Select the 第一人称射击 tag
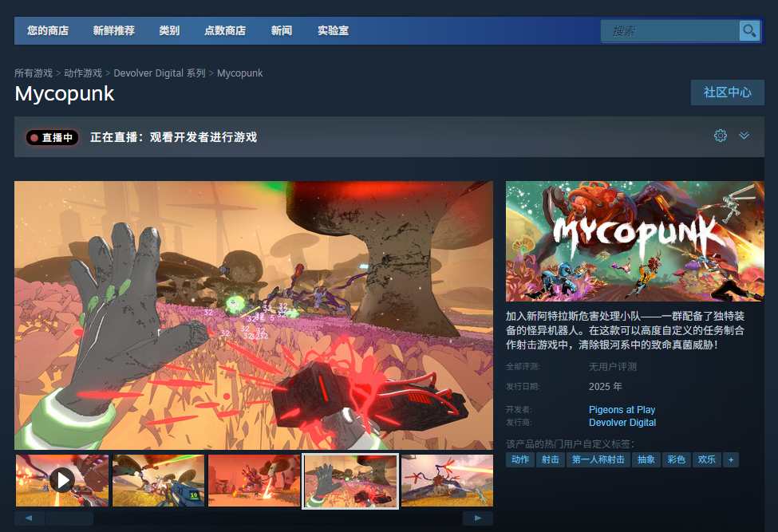 point(598,459)
